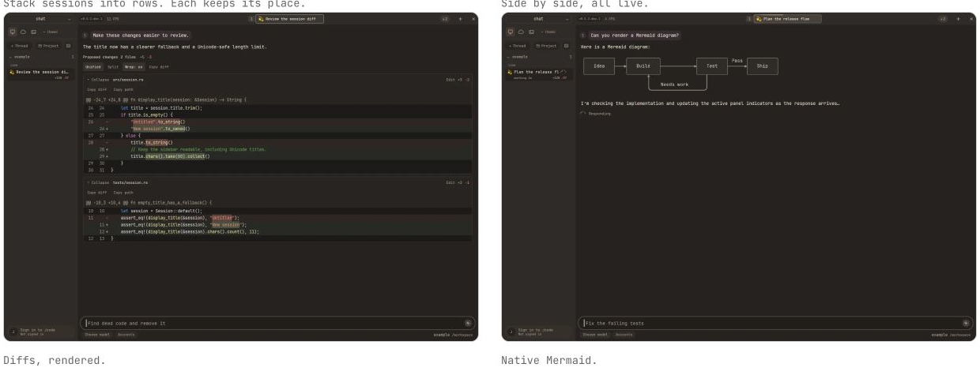Click Copy diff under tests/session.rs
This screenshot has height=375, width=980.
pos(96,192)
